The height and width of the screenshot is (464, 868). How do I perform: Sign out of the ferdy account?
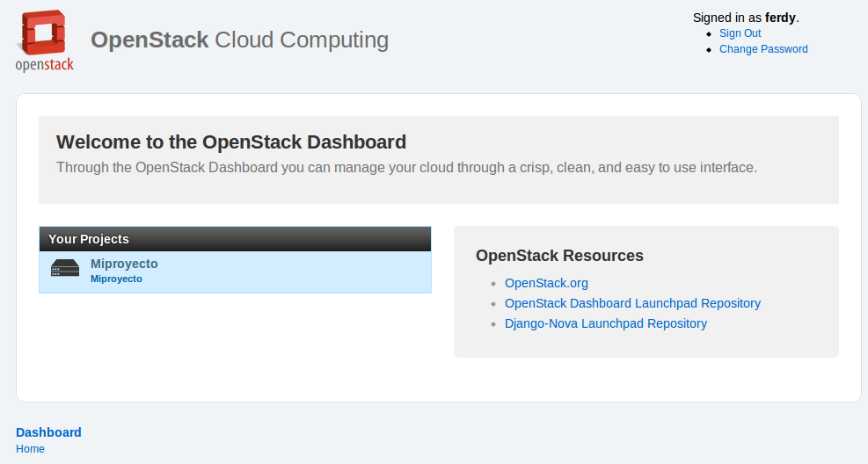[740, 33]
